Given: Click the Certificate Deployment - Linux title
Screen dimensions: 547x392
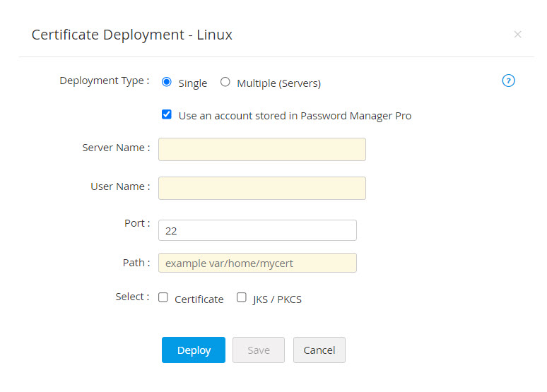Looking at the screenshot, I should pyautogui.click(x=132, y=35).
